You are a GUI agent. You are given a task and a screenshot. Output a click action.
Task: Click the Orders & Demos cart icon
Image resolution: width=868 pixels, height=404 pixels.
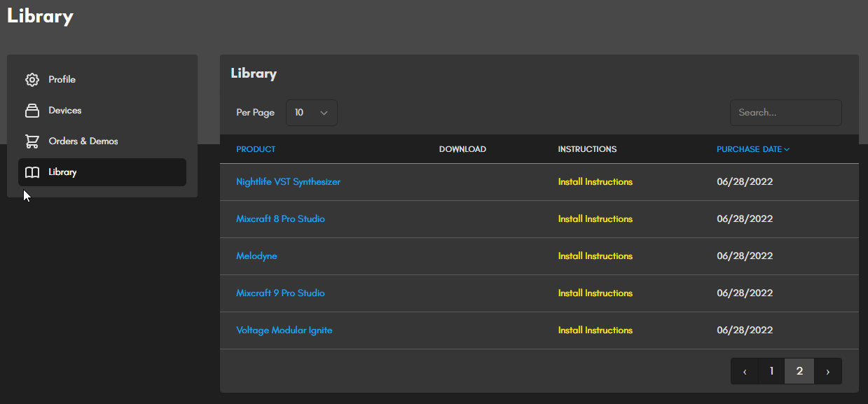[32, 141]
